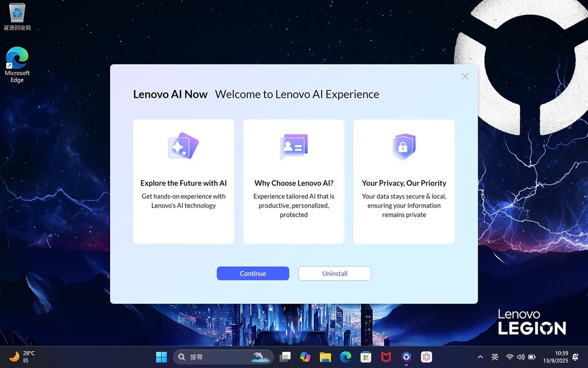Image resolution: width=588 pixels, height=368 pixels.
Task: Select the 'Explore the Future with AI' heading
Action: click(x=183, y=183)
